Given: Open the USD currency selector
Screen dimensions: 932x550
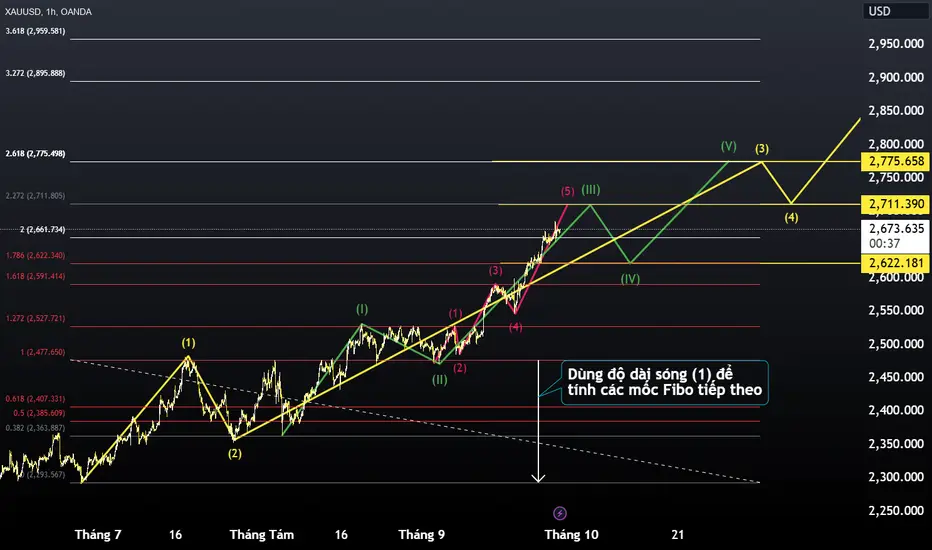Looking at the screenshot, I should coord(895,11).
